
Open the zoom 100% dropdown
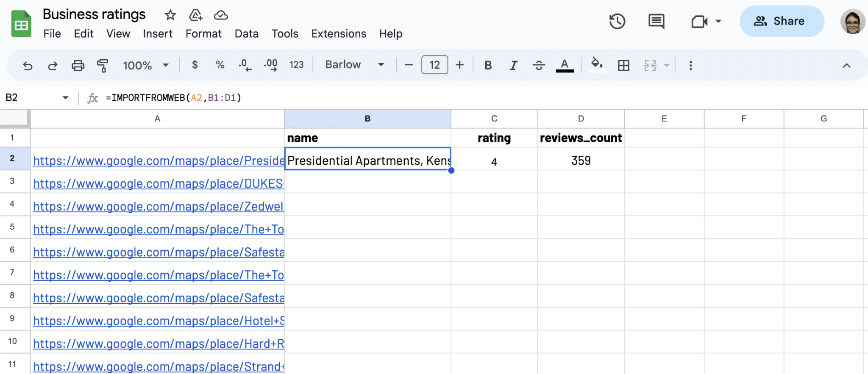pos(145,65)
